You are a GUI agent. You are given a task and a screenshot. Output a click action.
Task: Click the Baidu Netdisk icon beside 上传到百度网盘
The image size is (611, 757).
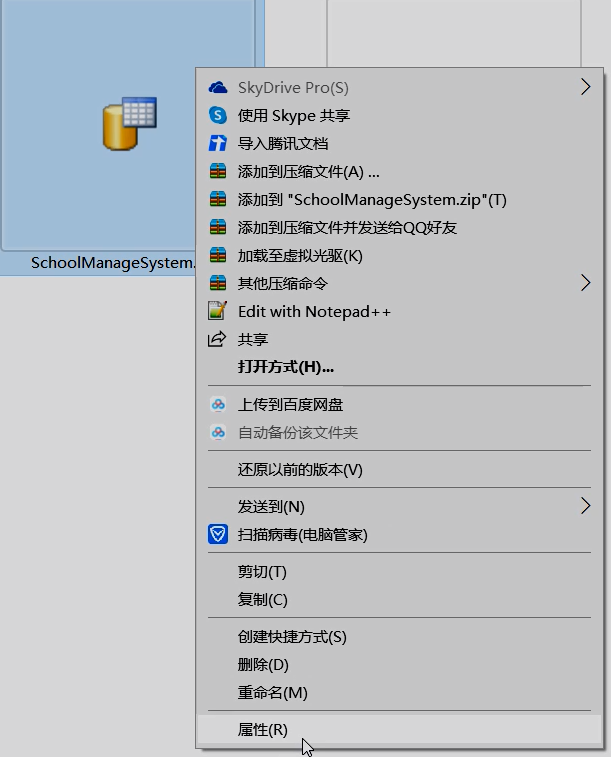(x=218, y=405)
